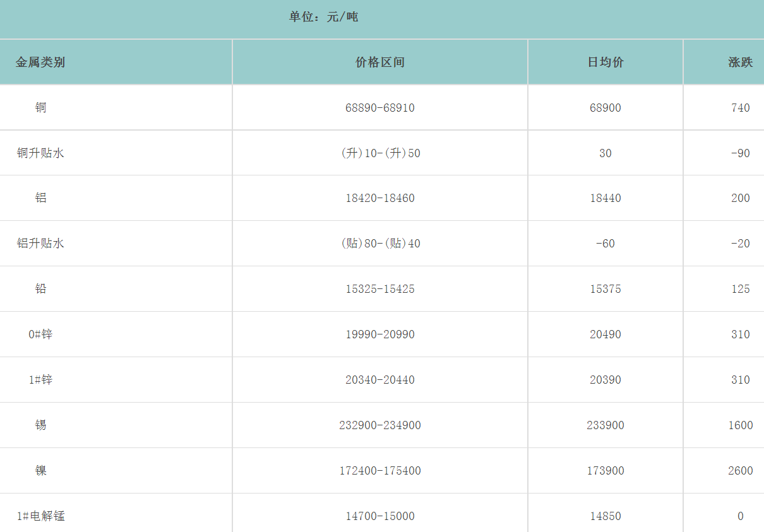Click the 单位：元/吨 unit label

click(323, 17)
